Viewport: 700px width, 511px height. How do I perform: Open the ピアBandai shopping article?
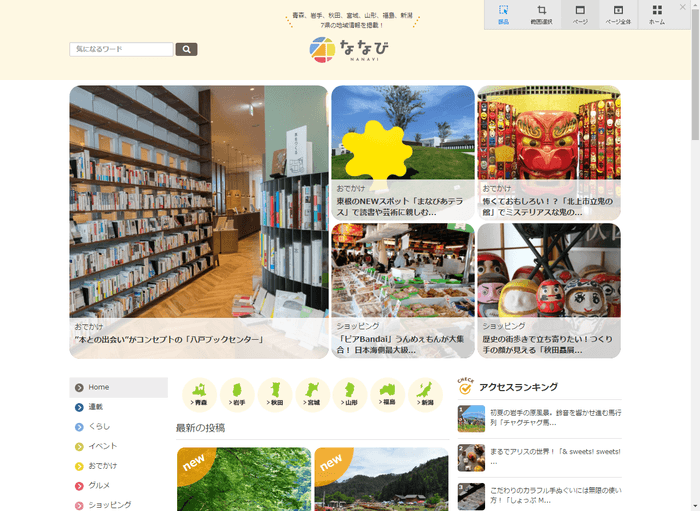pos(400,345)
